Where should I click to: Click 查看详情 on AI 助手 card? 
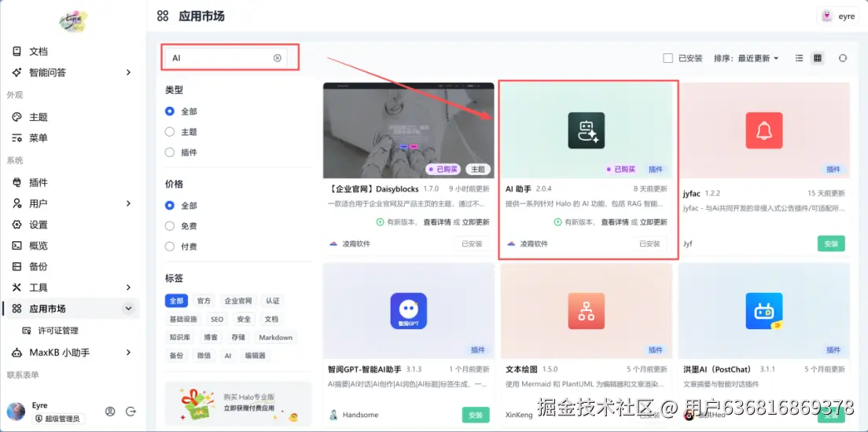point(615,221)
